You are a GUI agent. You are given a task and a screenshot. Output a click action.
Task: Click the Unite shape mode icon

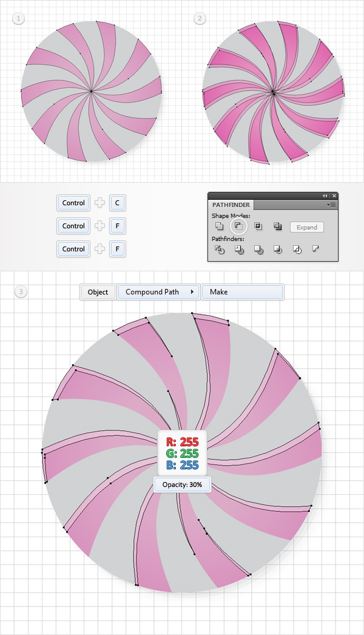[x=219, y=226]
